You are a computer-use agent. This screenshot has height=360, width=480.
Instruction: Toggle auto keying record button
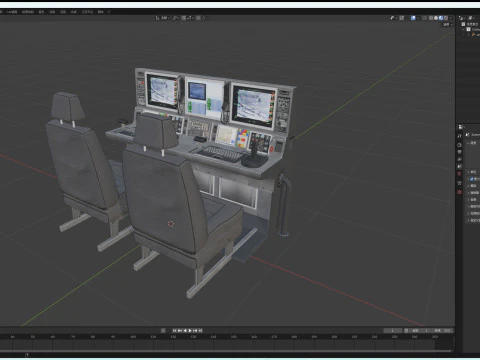(x=163, y=331)
